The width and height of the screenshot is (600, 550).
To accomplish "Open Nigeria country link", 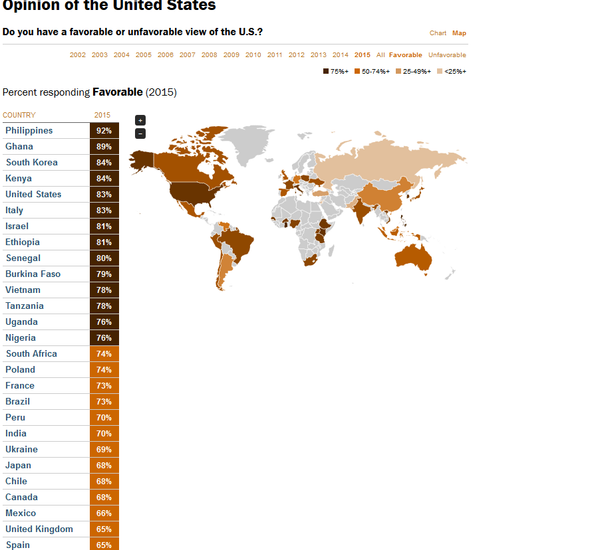I will point(20,338).
